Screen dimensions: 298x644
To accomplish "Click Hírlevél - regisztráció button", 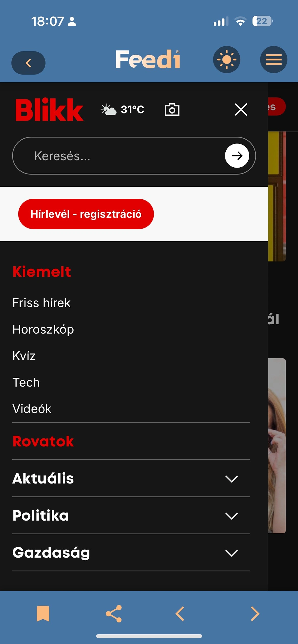I will click(86, 214).
